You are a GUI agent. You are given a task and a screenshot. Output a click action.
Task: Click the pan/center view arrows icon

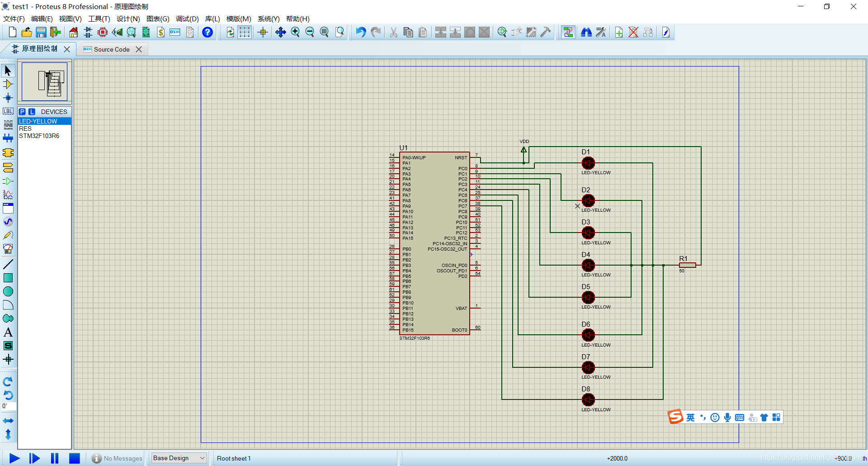(281, 32)
